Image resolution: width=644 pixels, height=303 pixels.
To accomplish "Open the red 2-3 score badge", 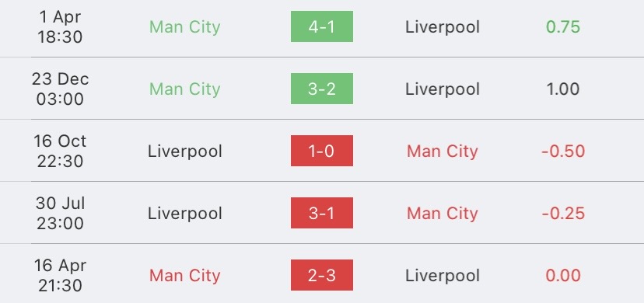I will (x=321, y=275).
